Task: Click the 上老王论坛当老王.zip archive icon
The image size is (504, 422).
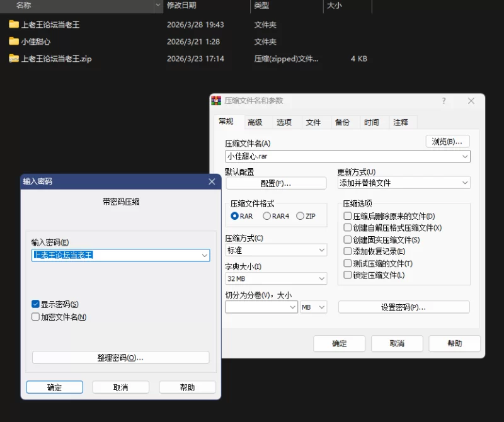Action: click(14, 59)
